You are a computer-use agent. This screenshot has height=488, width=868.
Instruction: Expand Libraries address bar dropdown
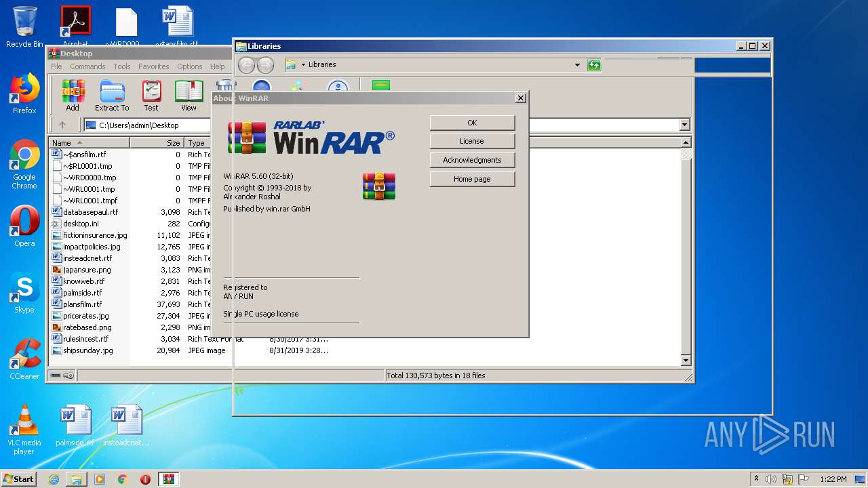[x=577, y=65]
